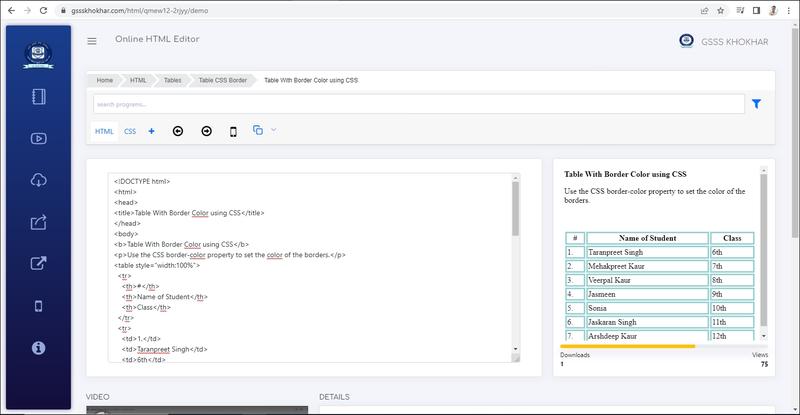Click the blue plus icon to add tab
This screenshot has height=415, width=800.
click(x=151, y=131)
